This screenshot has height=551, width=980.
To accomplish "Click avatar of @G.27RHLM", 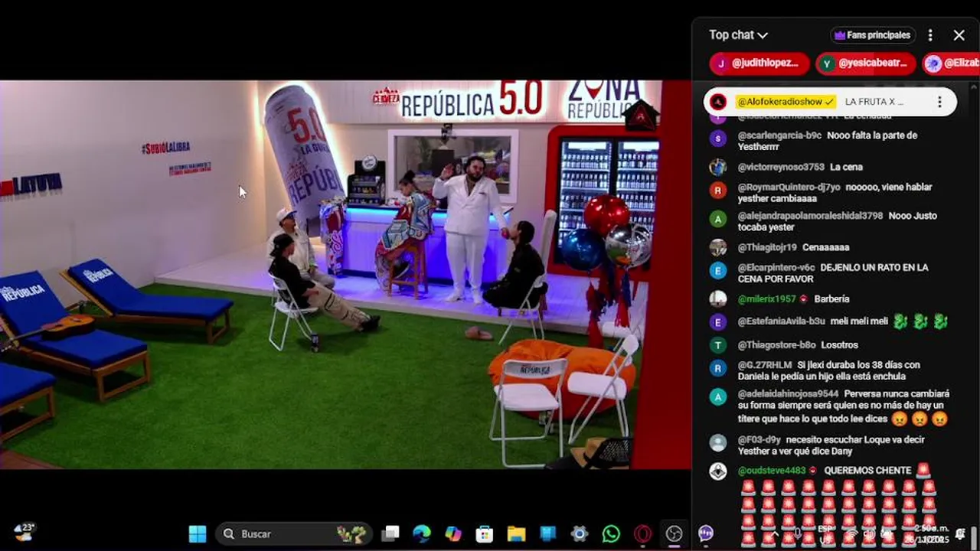I will 717,368.
